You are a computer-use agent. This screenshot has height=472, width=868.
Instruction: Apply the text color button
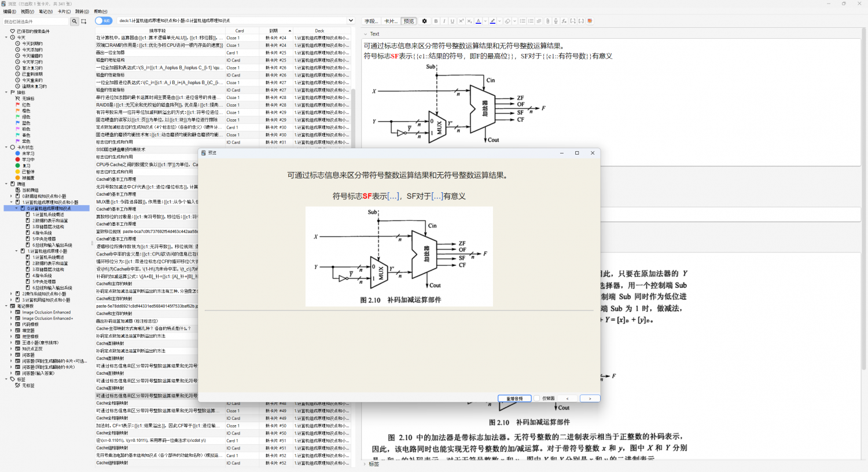coord(478,21)
